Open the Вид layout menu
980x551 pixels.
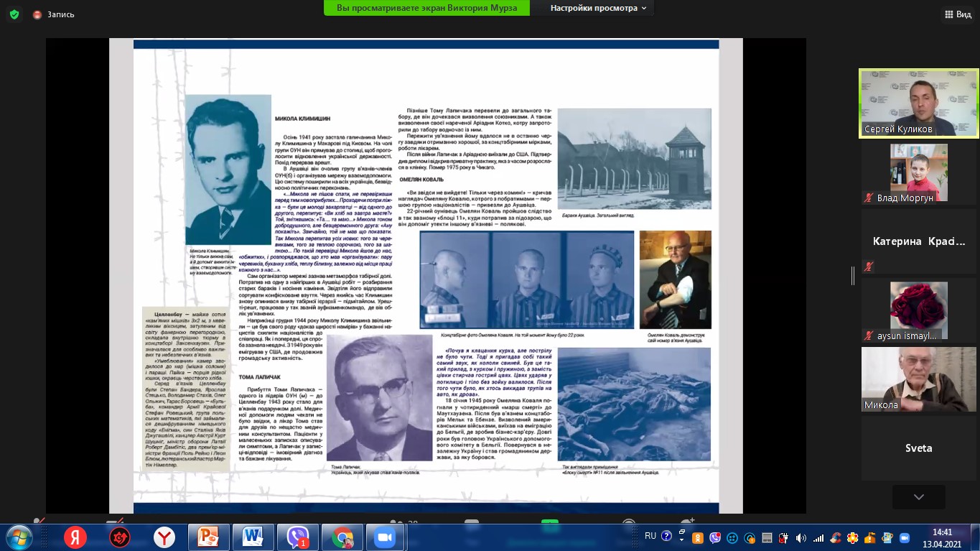[x=958, y=14]
